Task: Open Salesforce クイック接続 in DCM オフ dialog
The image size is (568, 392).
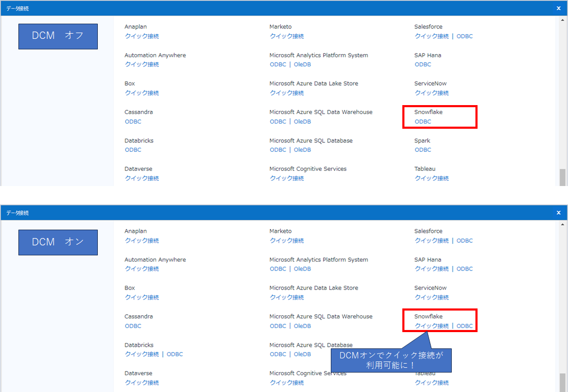Action: [432, 36]
